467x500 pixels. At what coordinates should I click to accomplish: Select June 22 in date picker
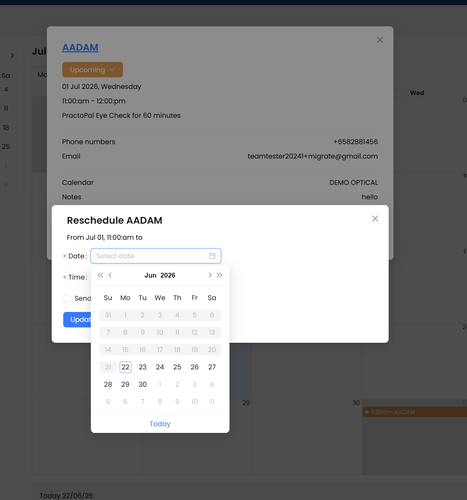(125, 367)
